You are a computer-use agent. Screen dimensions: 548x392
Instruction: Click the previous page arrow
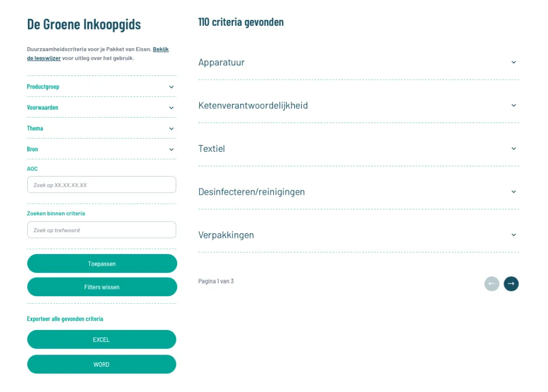point(491,284)
